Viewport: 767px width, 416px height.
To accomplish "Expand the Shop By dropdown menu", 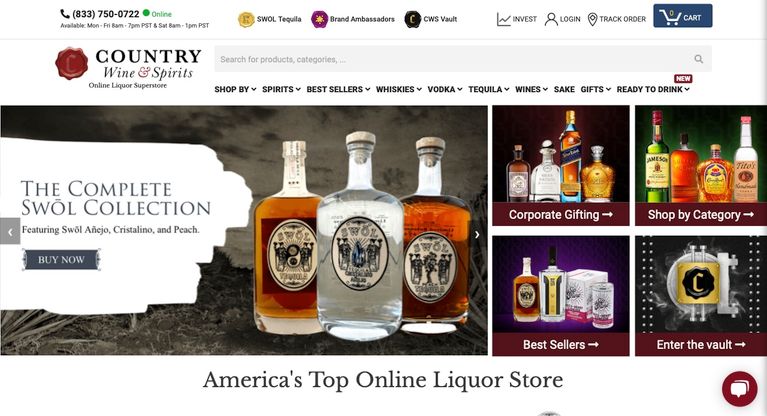I will (235, 89).
